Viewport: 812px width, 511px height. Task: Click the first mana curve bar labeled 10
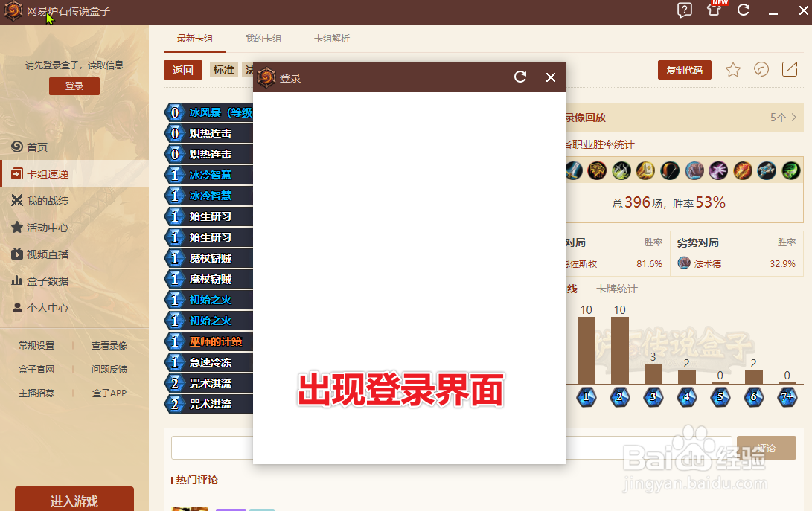[x=586, y=350]
